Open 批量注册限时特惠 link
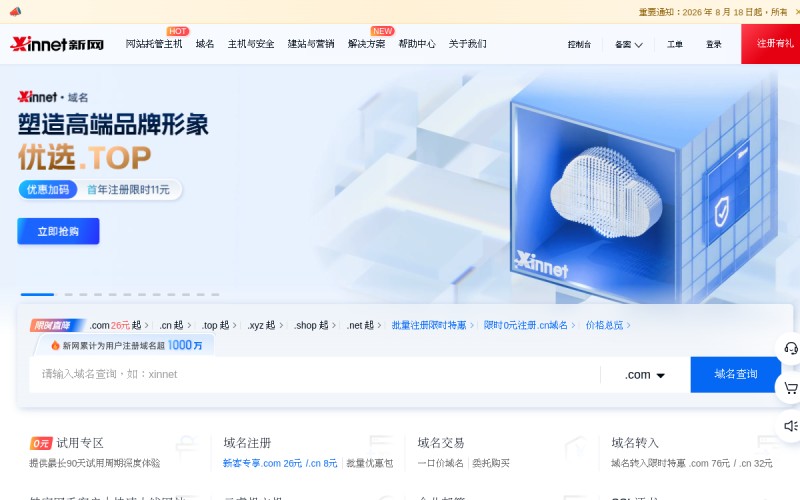The height and width of the screenshot is (500, 800). coord(432,326)
